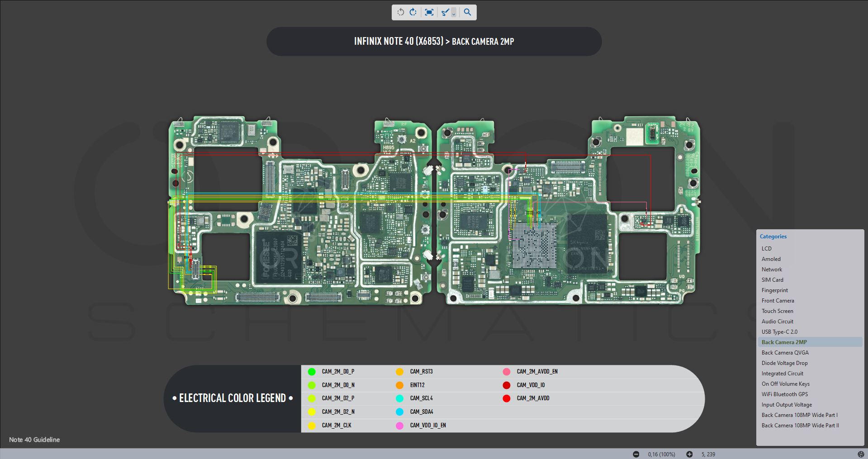Click the Infinix Note 40 Back Camera 2MP title
This screenshot has width=868, height=459.
click(x=434, y=42)
